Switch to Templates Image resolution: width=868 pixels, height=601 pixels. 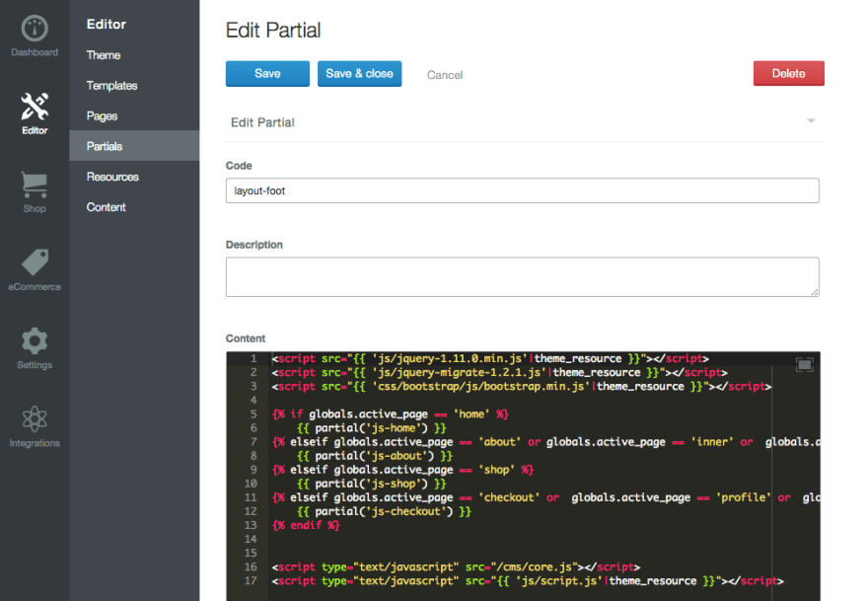pyautogui.click(x=111, y=86)
